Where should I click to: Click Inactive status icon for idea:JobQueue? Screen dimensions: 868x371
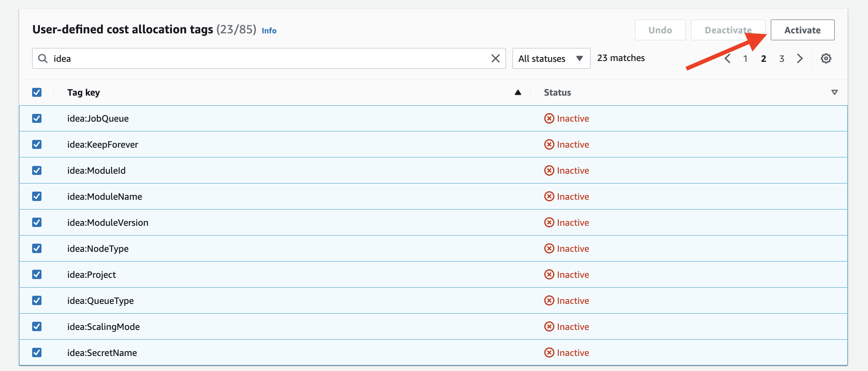[x=549, y=118]
